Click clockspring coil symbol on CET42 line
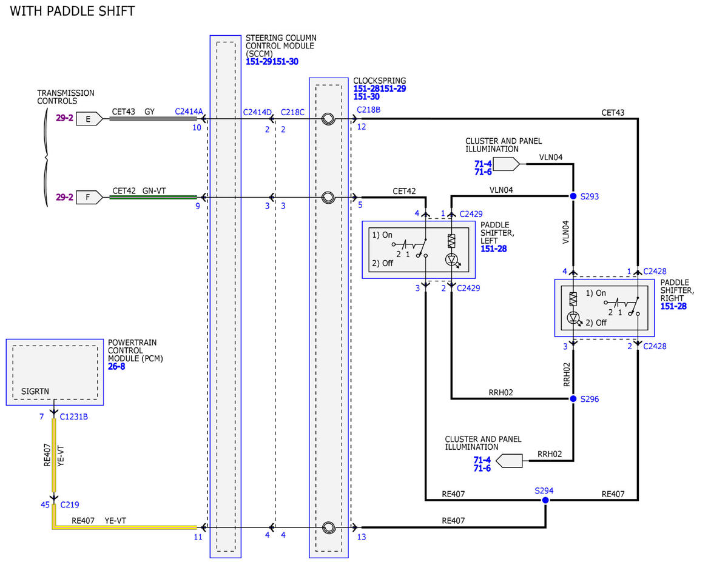 [328, 197]
